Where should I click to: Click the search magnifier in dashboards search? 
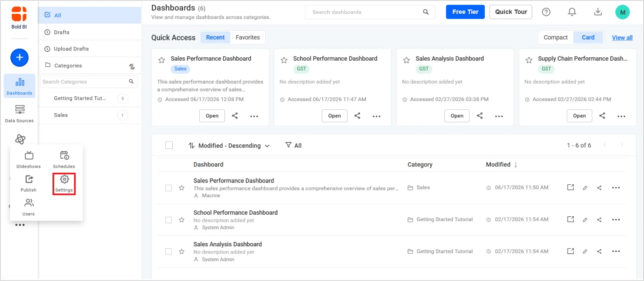pyautogui.click(x=426, y=12)
